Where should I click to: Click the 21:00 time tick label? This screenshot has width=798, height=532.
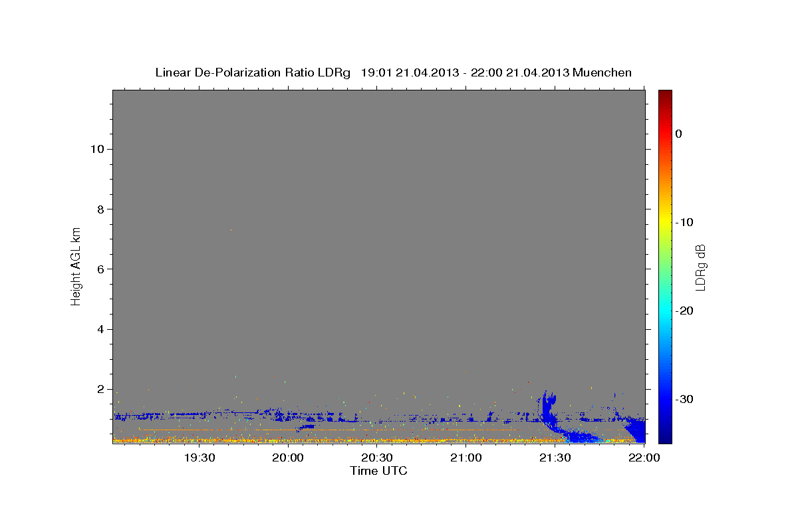(466, 458)
